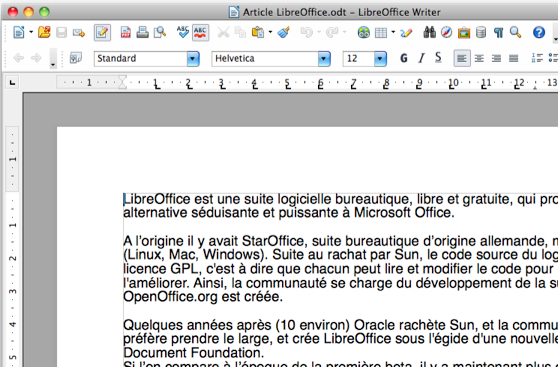
Task: Open Find & Replace binoculars icon
Action: 430,33
